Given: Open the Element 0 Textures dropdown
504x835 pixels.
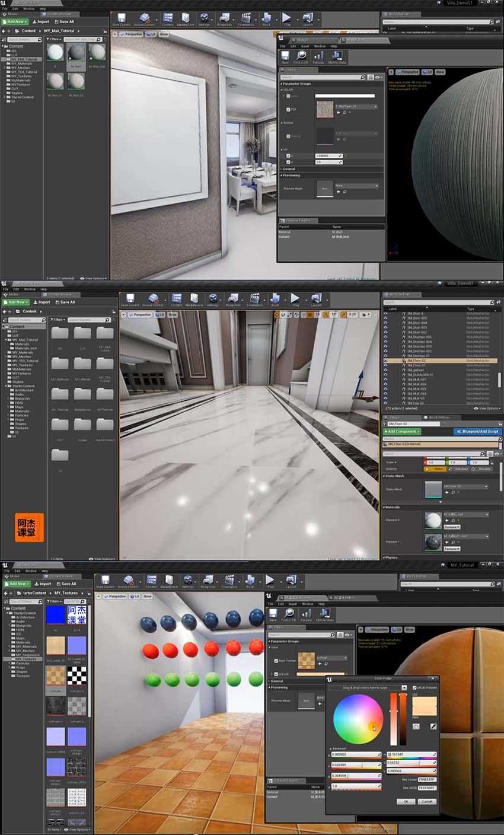Looking at the screenshot, I should [452, 527].
